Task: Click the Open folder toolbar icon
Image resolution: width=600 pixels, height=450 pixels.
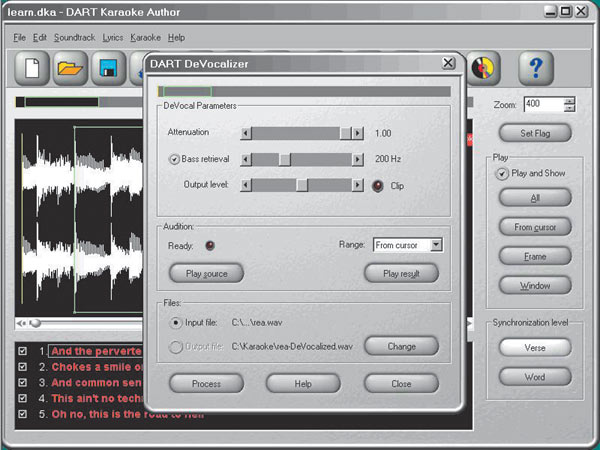Action: click(x=72, y=69)
